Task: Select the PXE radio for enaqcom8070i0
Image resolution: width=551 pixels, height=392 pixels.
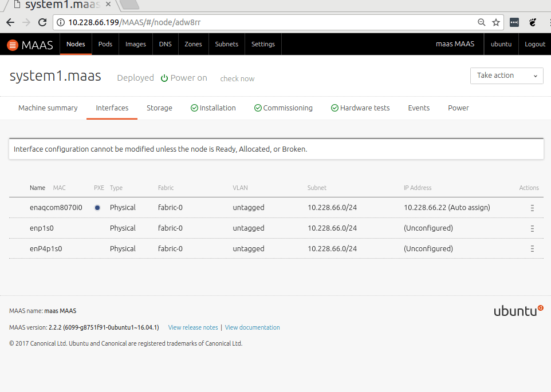Action: click(x=97, y=208)
